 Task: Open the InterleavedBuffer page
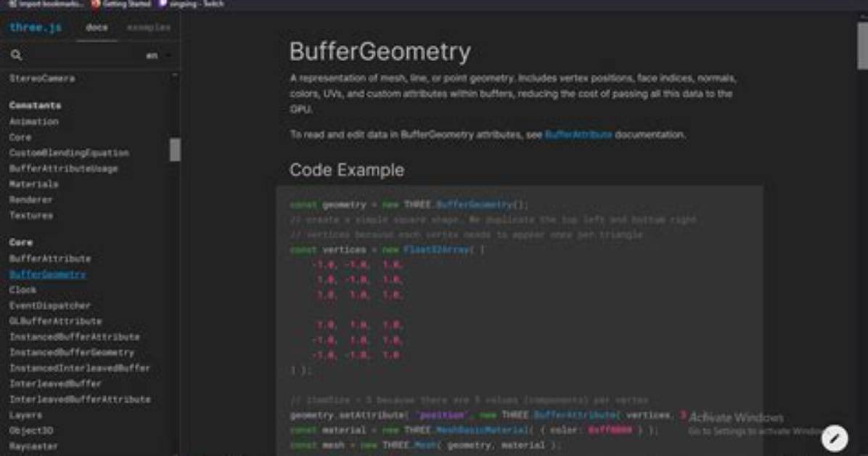coord(55,383)
